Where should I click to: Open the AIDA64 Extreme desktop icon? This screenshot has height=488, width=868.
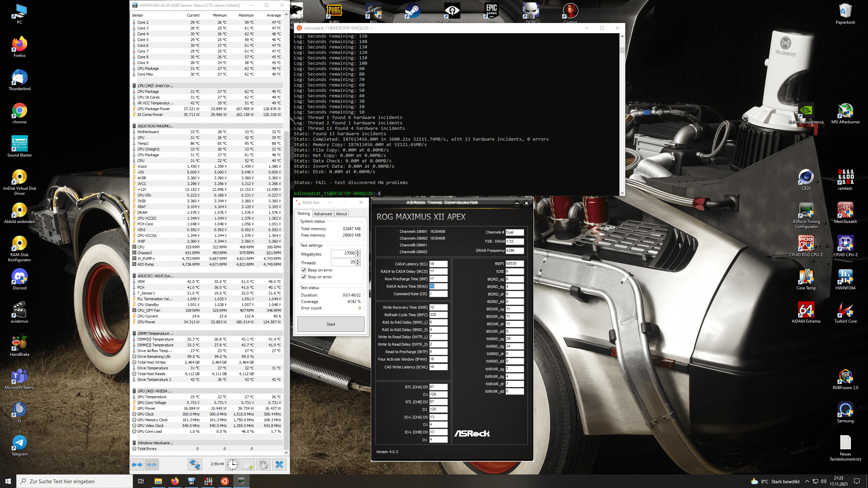click(x=806, y=312)
